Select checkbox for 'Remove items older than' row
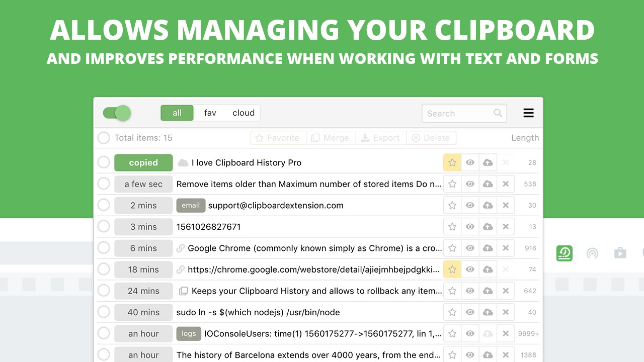The image size is (644, 362). pos(104,184)
